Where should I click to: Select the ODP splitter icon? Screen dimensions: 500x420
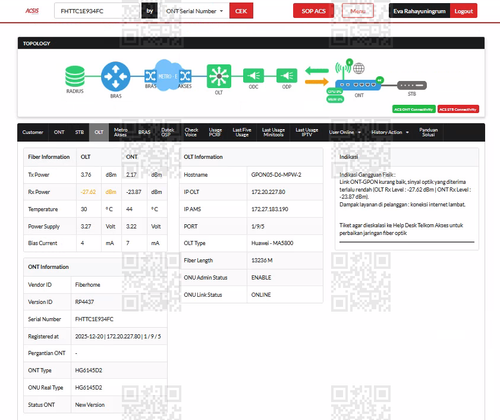pos(287,76)
